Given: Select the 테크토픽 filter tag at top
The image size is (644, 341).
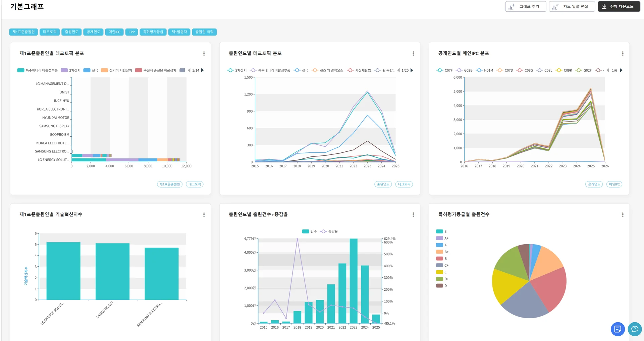Looking at the screenshot, I should coord(50,32).
